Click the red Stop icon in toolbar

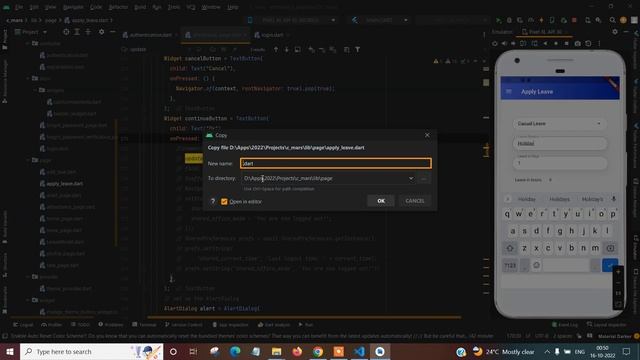(574, 20)
